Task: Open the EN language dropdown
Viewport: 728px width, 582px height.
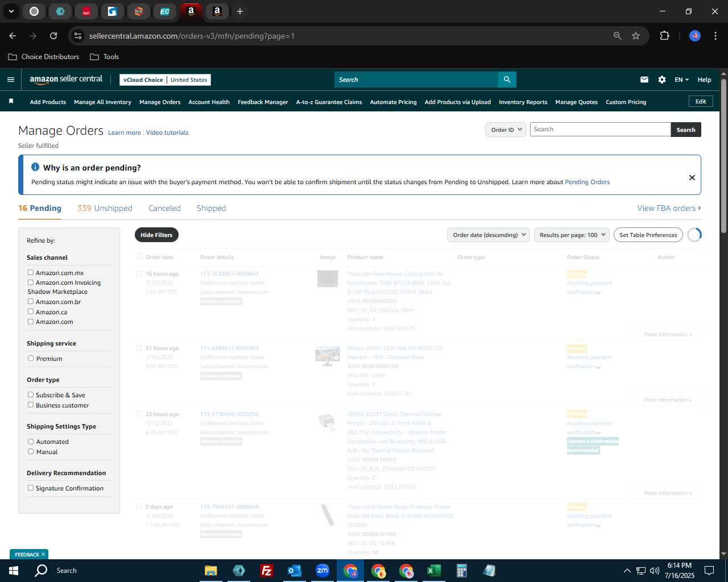Action: (681, 80)
